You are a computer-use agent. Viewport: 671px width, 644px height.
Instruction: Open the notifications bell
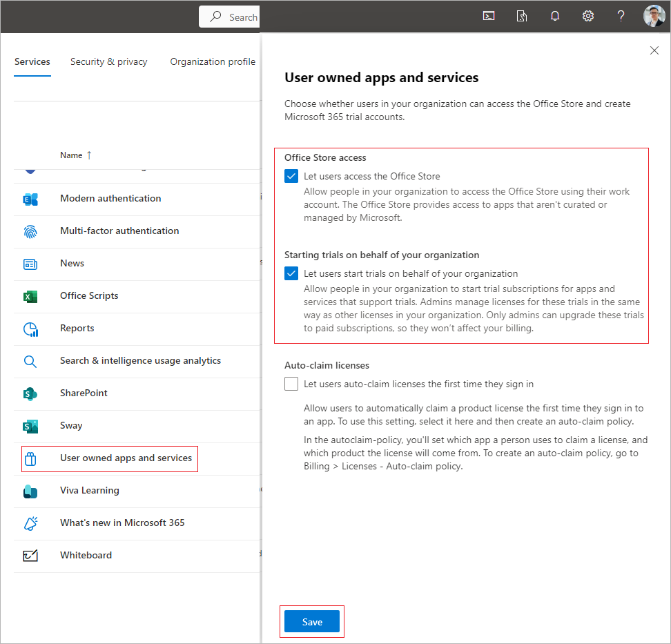tap(555, 17)
